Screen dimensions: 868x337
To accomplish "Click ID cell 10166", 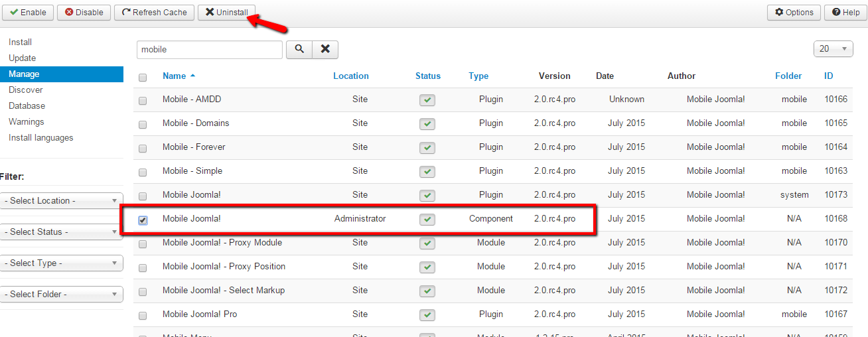I will [x=836, y=99].
